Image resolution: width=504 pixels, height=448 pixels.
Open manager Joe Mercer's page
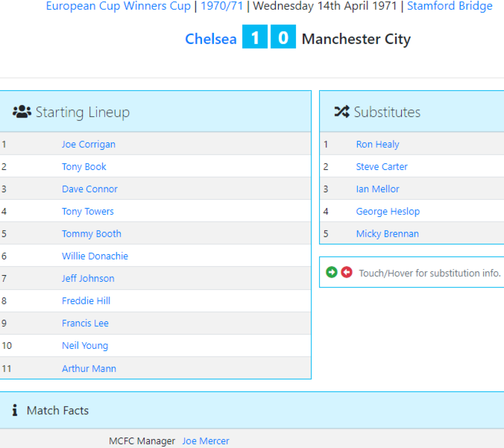(206, 441)
